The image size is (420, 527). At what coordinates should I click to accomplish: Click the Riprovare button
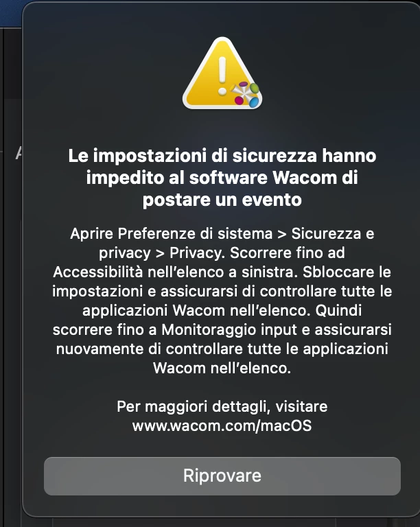222,476
